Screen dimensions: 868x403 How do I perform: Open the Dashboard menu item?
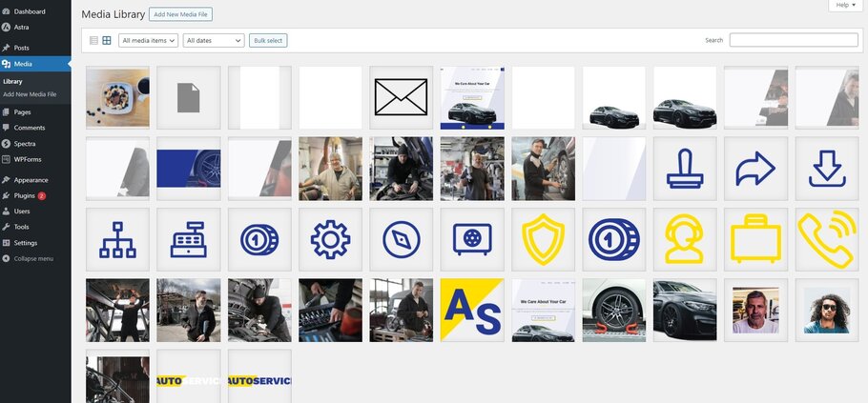pyautogui.click(x=29, y=11)
